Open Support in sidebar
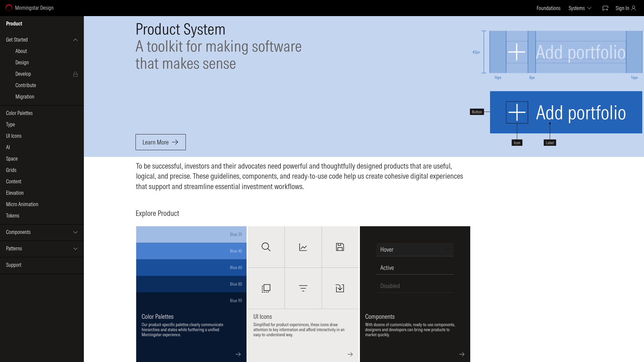644x362 pixels. coord(13,265)
